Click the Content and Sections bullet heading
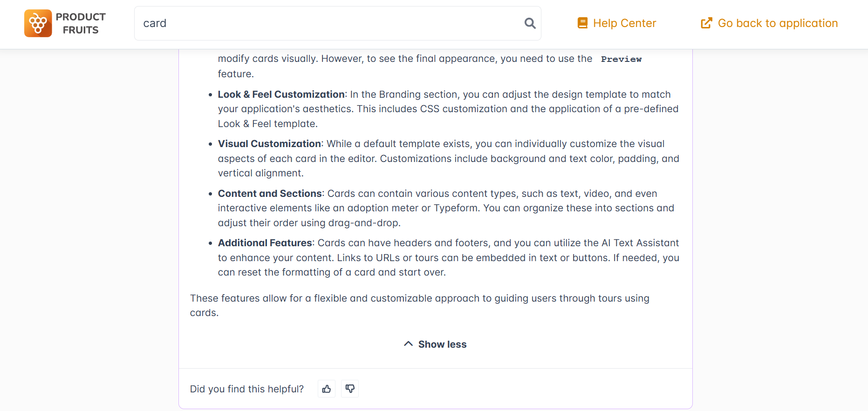 click(x=270, y=194)
